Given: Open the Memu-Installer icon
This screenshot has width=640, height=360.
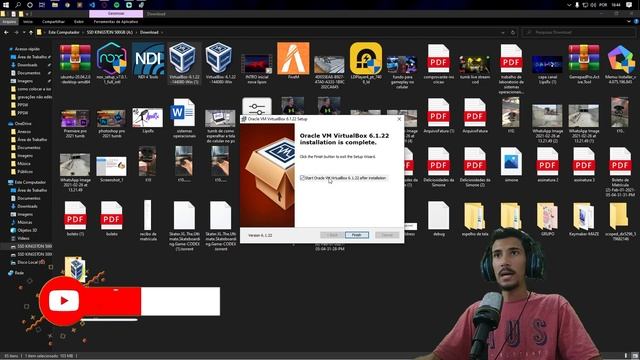Looking at the screenshot, I should pyautogui.click(x=620, y=60).
